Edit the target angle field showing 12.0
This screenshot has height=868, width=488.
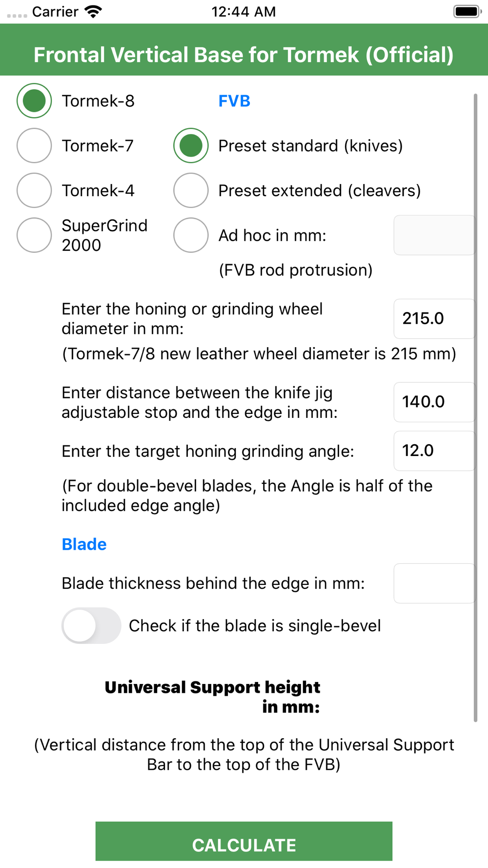(434, 451)
